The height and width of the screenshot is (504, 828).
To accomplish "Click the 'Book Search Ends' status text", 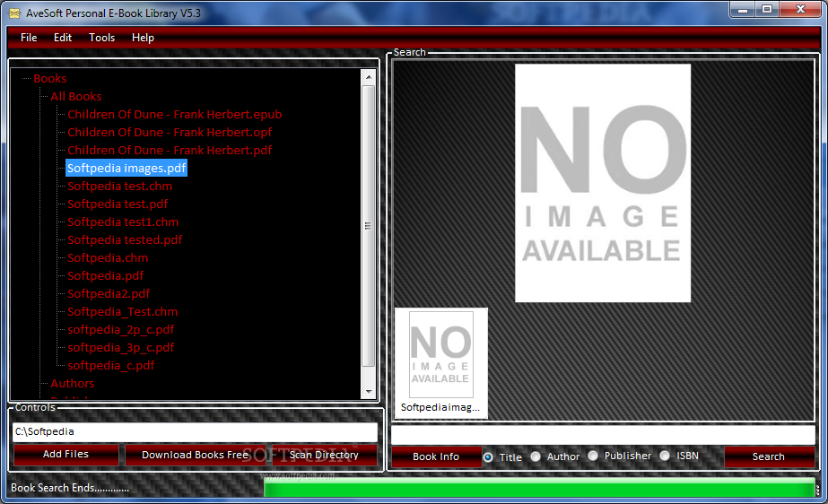I will (x=70, y=488).
